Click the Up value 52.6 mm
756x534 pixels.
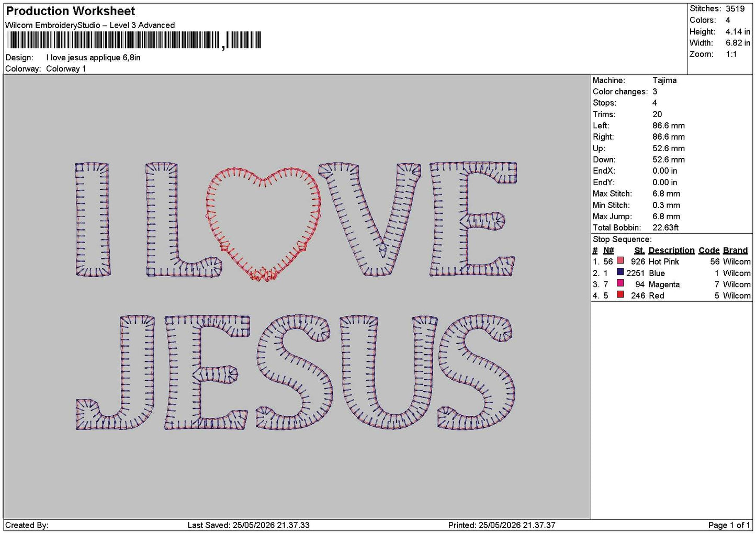(669, 149)
